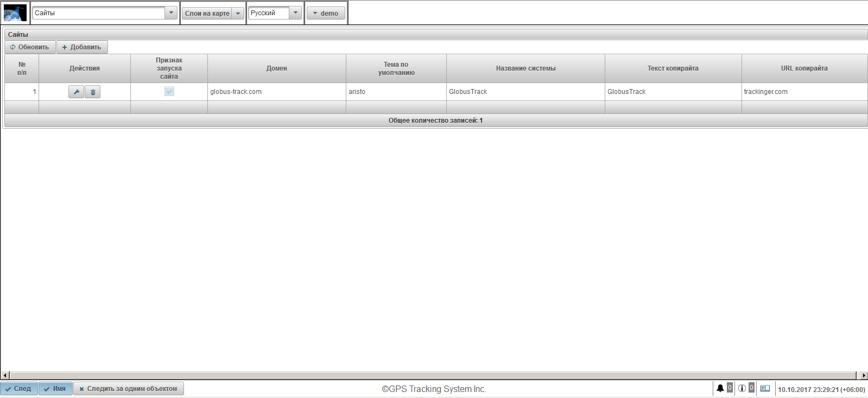Click the Обновить refresh button

click(x=30, y=47)
